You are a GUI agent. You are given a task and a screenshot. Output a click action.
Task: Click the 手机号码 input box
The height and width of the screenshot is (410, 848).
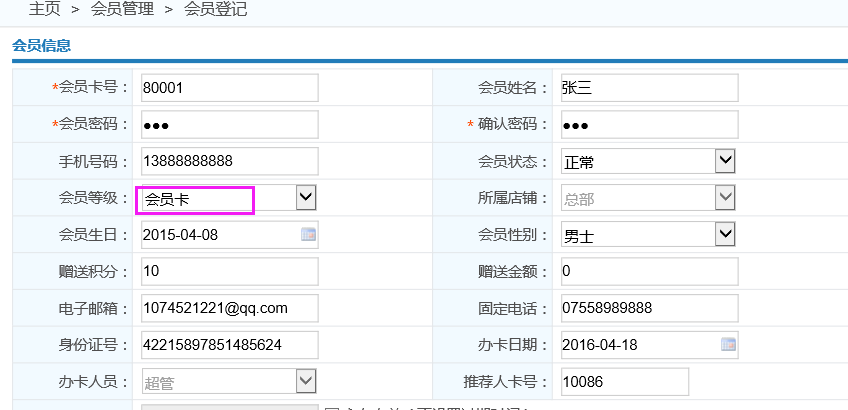[x=229, y=161]
